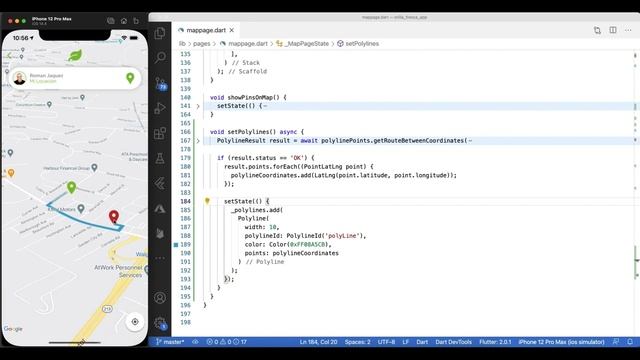Tap the green source marker on map
This screenshot has height=360, width=640.
(x=71, y=187)
